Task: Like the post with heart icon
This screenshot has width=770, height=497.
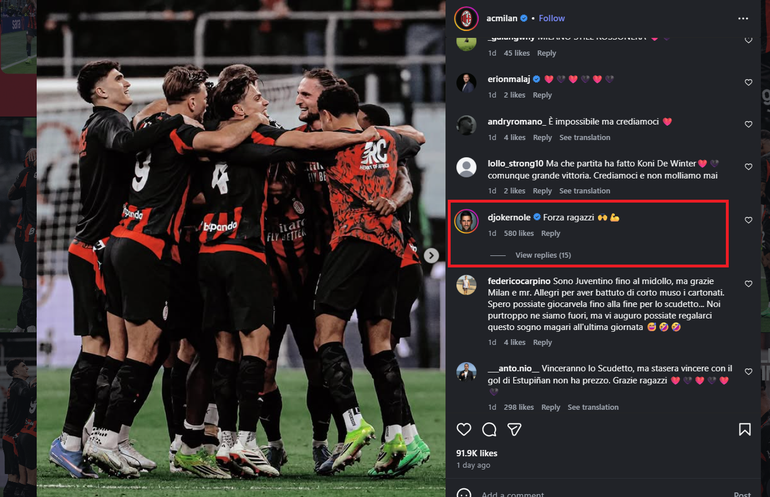Action: coord(464,430)
